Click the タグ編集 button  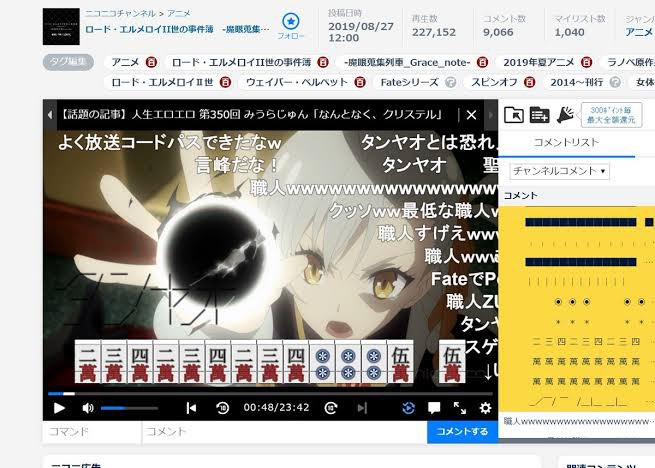click(68, 62)
